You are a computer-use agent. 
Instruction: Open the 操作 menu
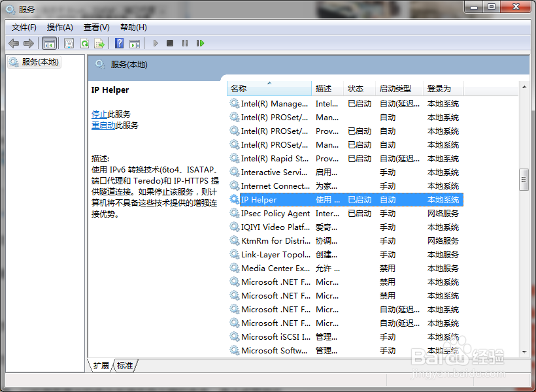(x=59, y=27)
